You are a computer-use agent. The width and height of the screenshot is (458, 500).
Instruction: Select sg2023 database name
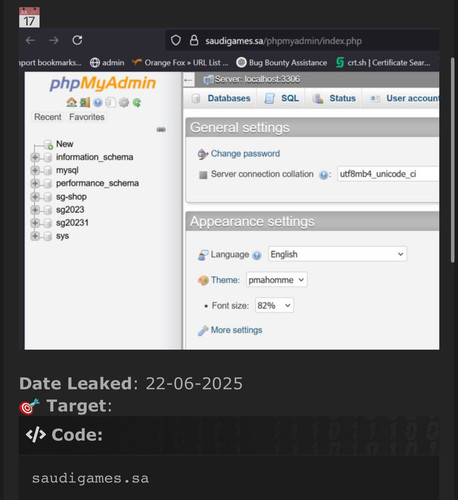(70, 210)
